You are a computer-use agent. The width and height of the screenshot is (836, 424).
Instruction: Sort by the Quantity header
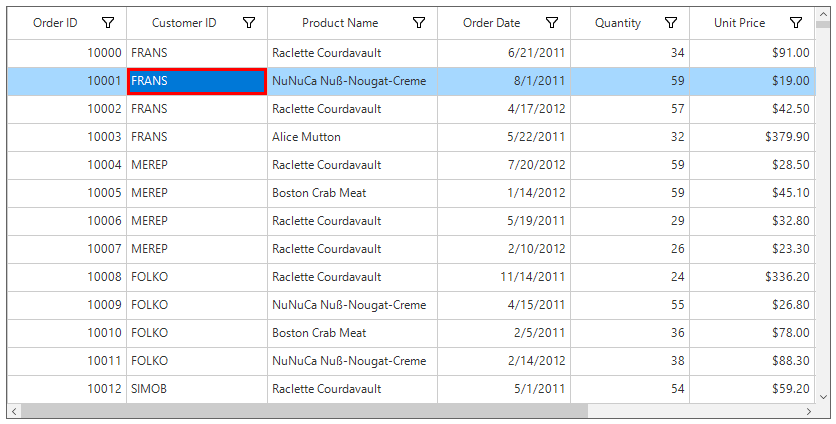618,23
